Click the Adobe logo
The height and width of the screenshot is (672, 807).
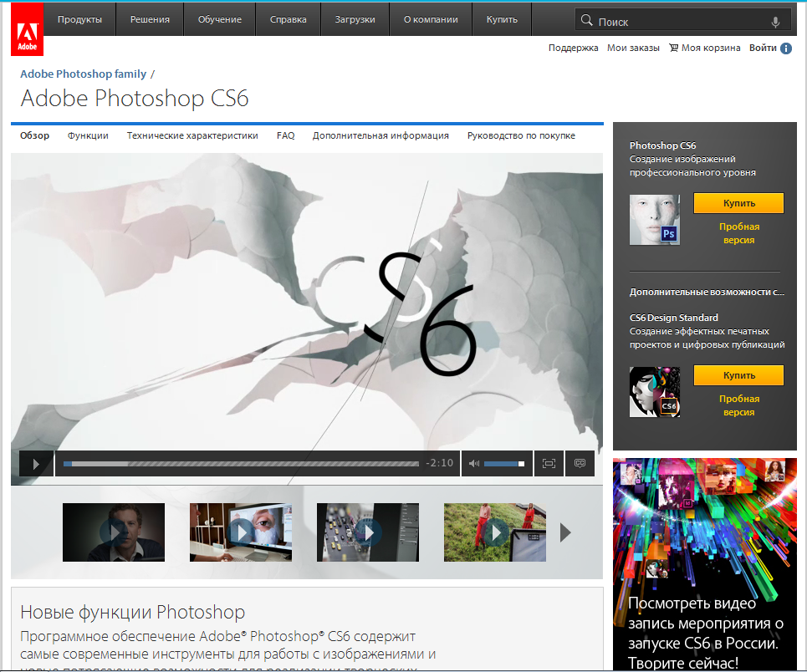point(28,29)
